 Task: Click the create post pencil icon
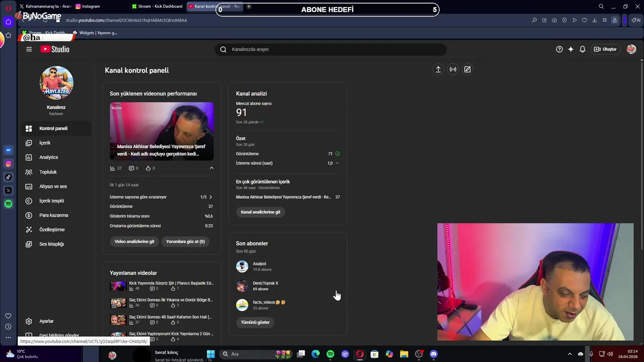(467, 69)
